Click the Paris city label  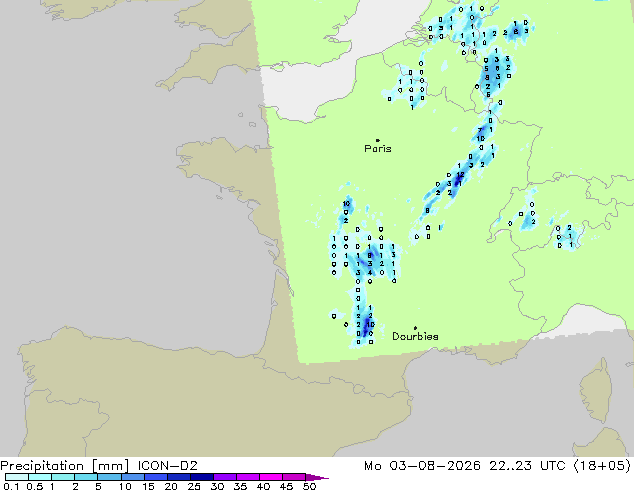click(378, 149)
